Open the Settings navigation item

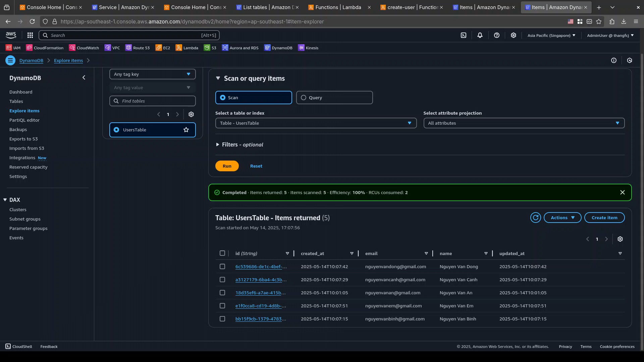pyautogui.click(x=18, y=176)
